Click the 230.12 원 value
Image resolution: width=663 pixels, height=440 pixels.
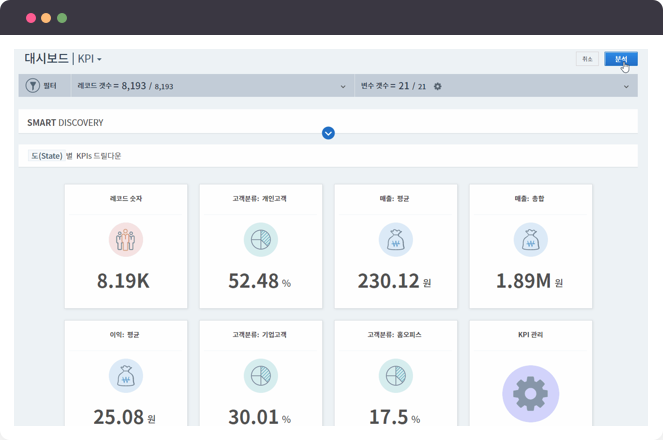click(x=394, y=281)
